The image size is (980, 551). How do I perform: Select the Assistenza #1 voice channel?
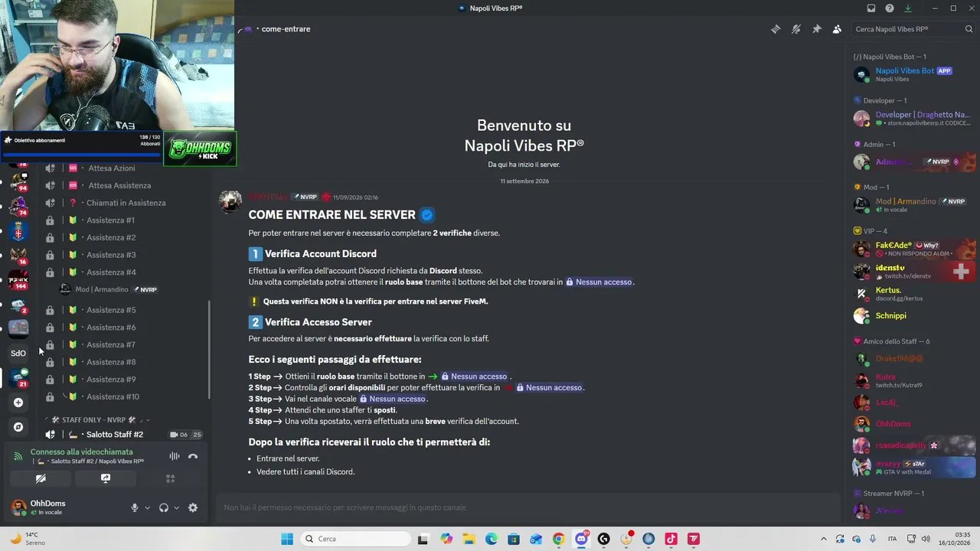click(x=110, y=220)
